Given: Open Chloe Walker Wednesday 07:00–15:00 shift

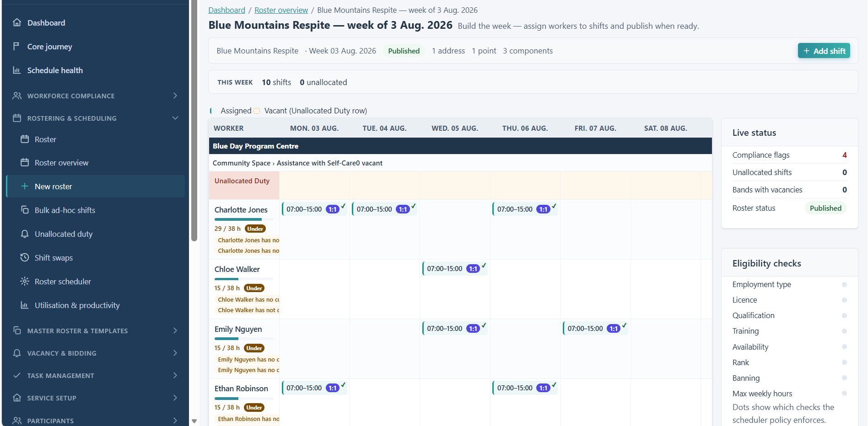Looking at the screenshot, I should pyautogui.click(x=454, y=268).
